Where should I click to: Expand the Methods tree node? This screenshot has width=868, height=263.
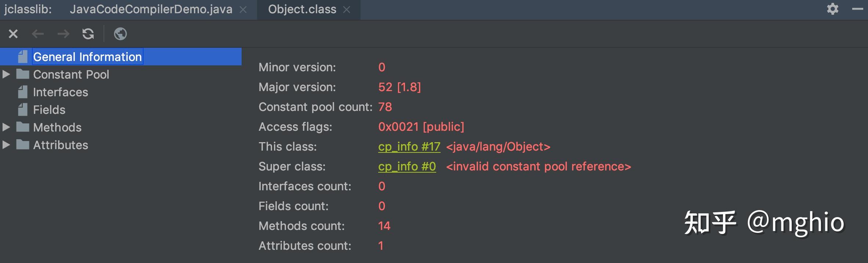[x=6, y=127]
